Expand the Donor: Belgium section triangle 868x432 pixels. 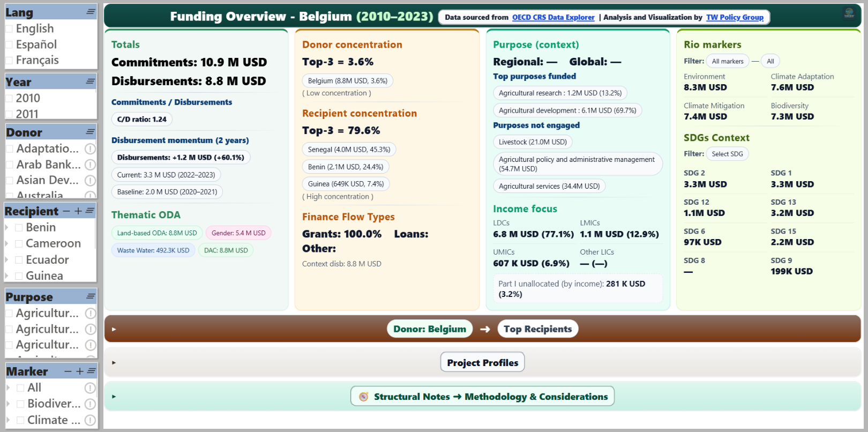[x=114, y=329]
